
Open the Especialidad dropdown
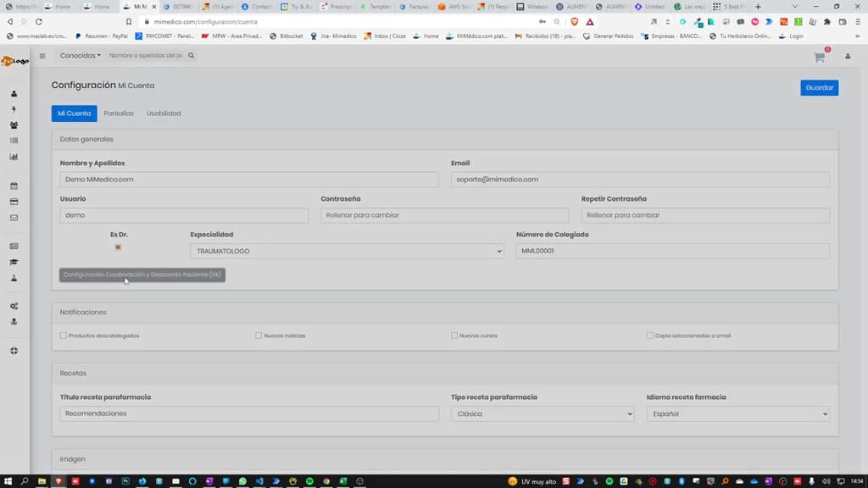pos(347,251)
